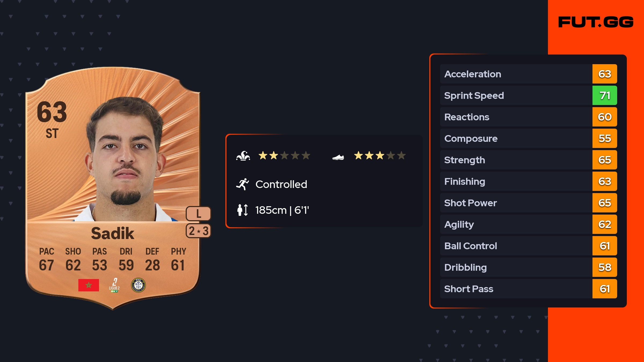644x362 pixels.
Task: Click the 63 overall rating on card
Action: coord(52,112)
